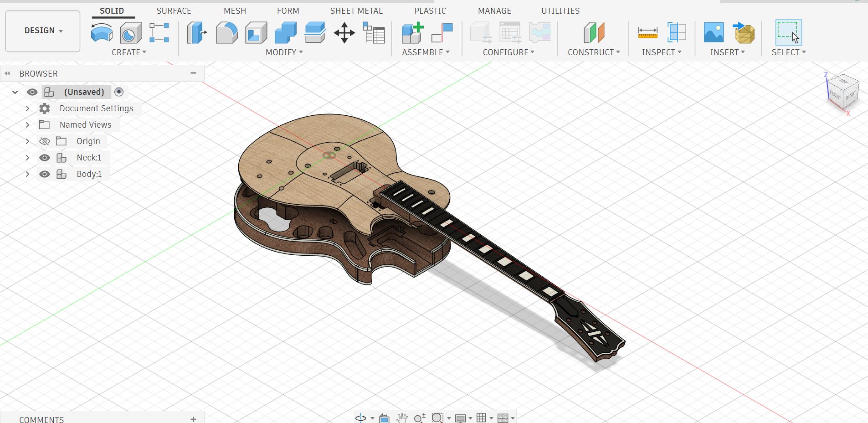
Task: Switch to the PLASTIC tab
Action: click(430, 11)
